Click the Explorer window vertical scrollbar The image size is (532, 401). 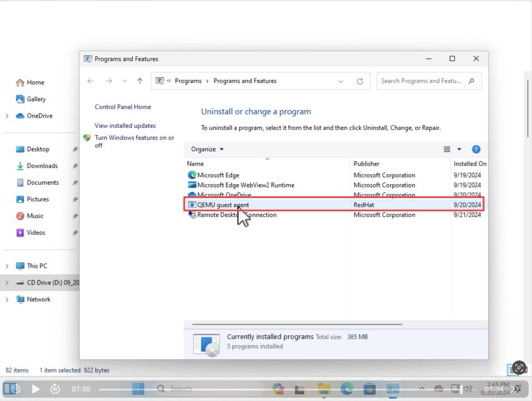pyautogui.click(x=528, y=108)
